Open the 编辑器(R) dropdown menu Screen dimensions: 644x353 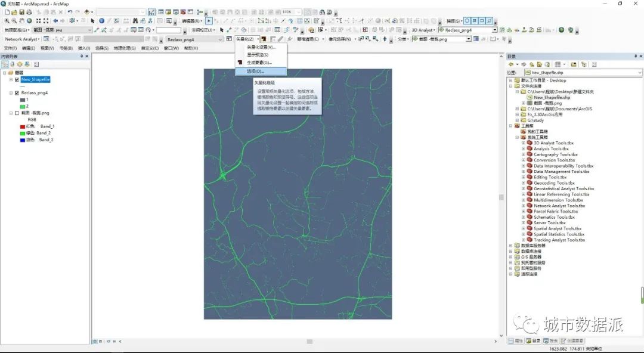click(192, 20)
